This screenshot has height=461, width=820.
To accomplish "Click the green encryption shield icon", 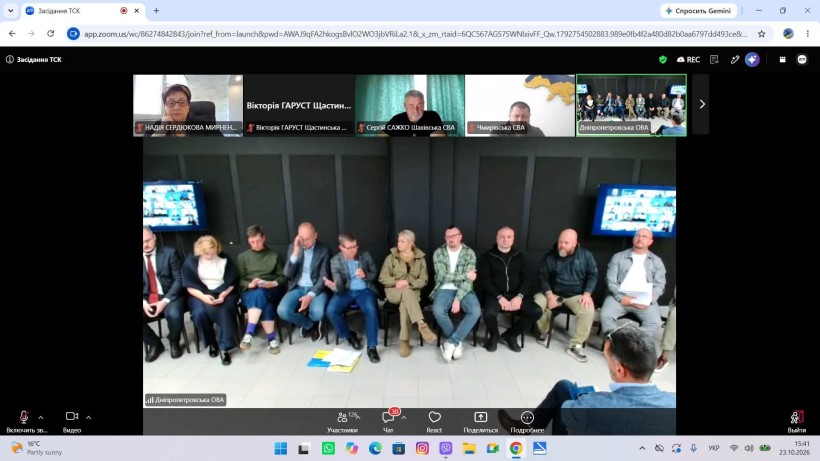I will (663, 60).
